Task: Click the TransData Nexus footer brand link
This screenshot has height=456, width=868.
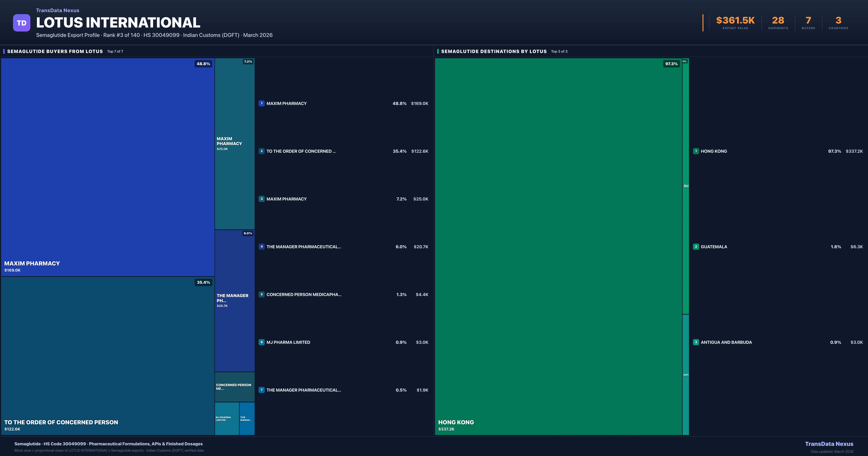Action: [x=829, y=444]
